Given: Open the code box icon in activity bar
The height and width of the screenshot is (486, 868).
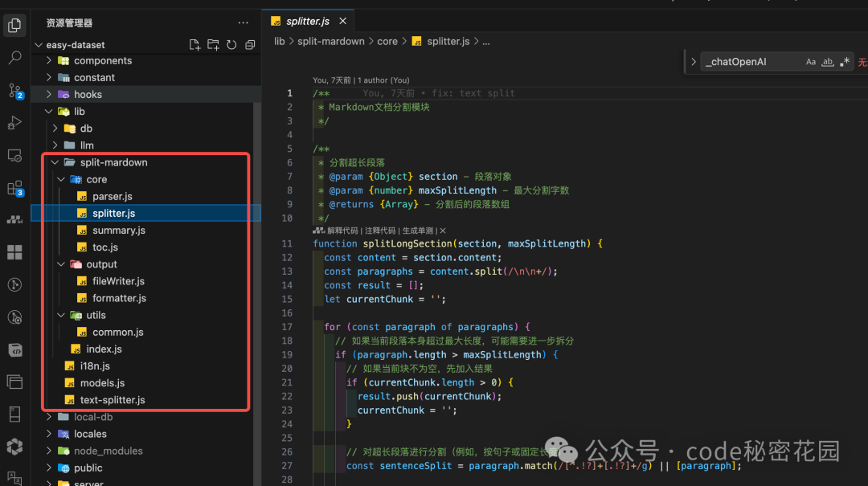Looking at the screenshot, I should [x=15, y=349].
